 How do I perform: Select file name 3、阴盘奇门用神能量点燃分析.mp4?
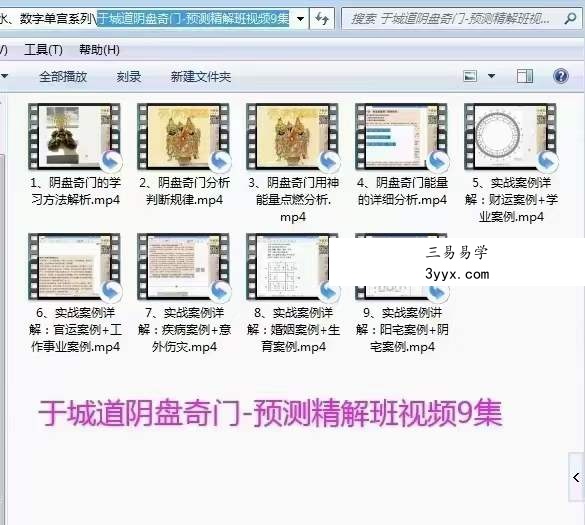[293, 200]
